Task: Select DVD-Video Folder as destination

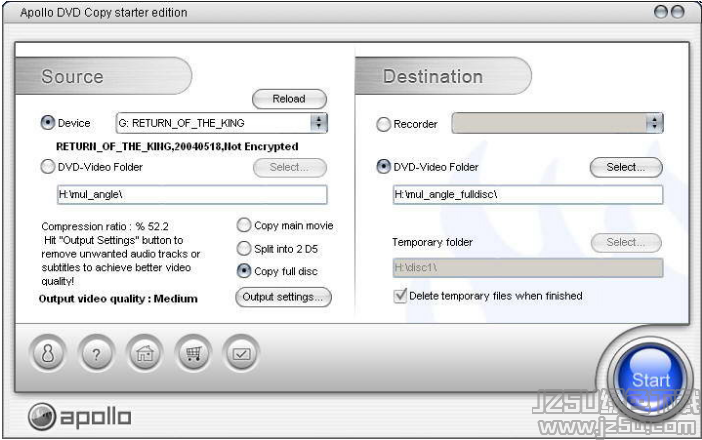Action: click(x=383, y=167)
